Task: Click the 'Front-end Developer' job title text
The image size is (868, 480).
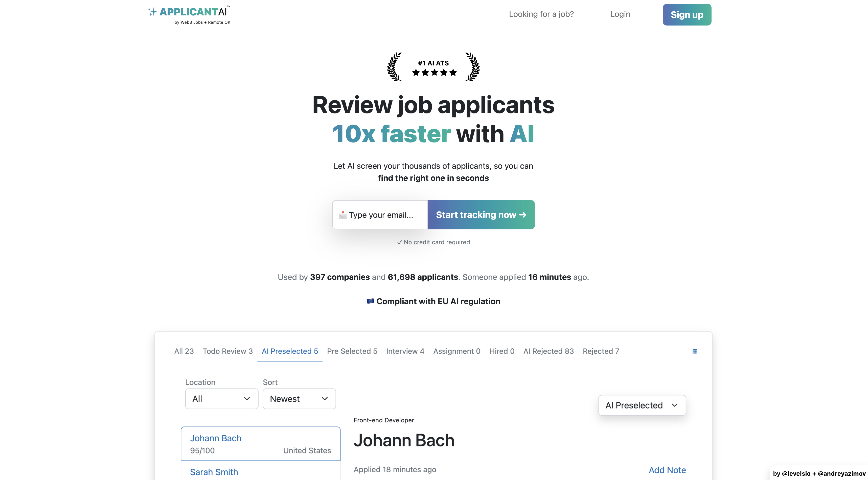Action: (x=383, y=420)
